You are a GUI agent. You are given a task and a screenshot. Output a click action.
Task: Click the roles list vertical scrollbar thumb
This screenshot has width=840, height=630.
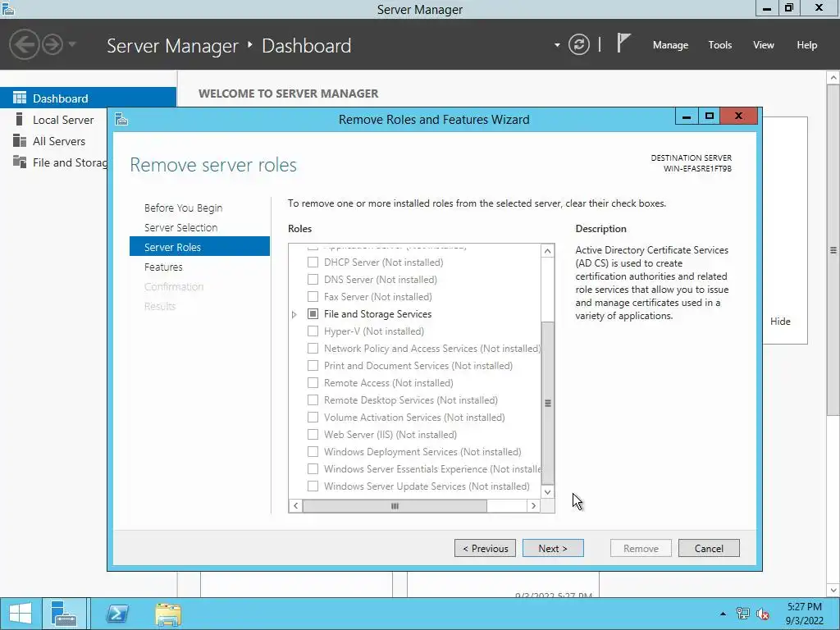(x=547, y=403)
